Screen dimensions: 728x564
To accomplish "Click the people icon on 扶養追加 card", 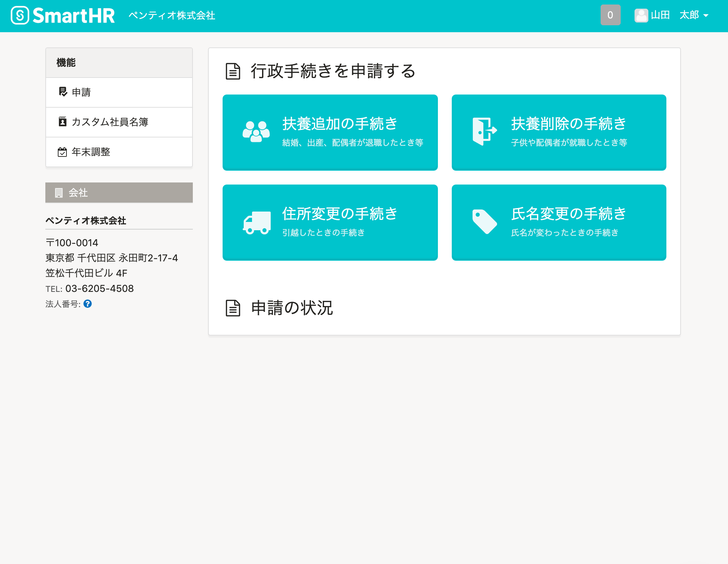I will tap(256, 132).
